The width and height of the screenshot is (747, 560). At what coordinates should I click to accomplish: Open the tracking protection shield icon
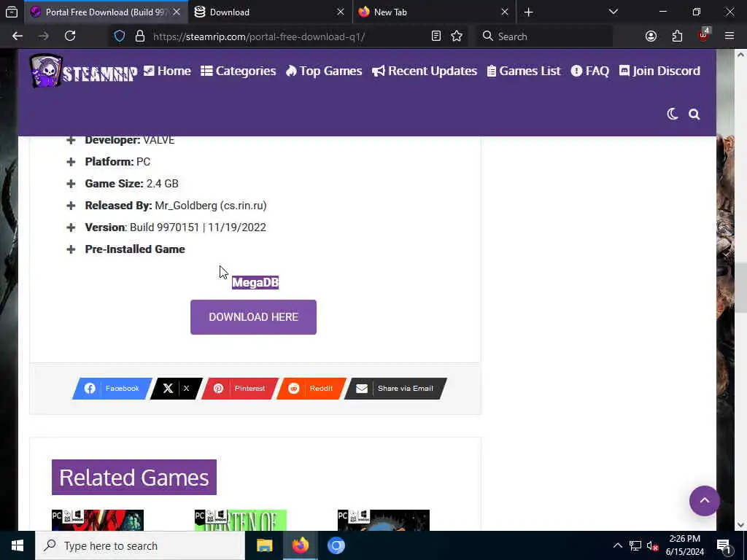120,36
